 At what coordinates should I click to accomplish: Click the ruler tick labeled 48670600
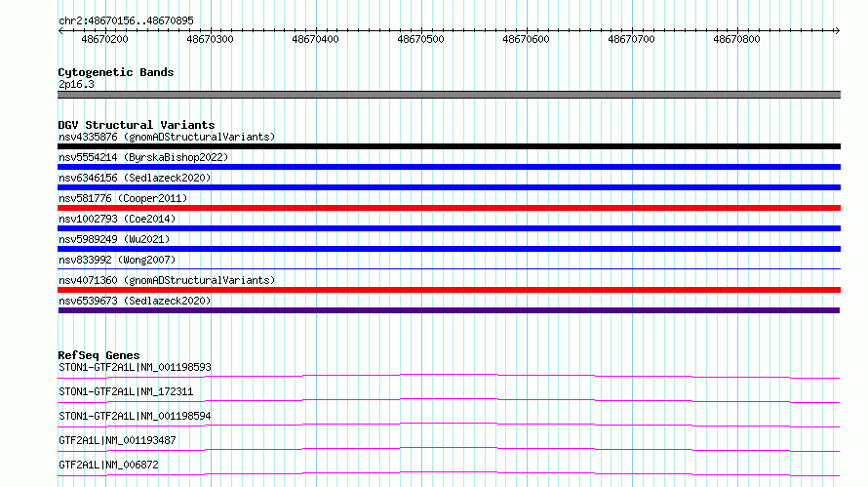[526, 39]
